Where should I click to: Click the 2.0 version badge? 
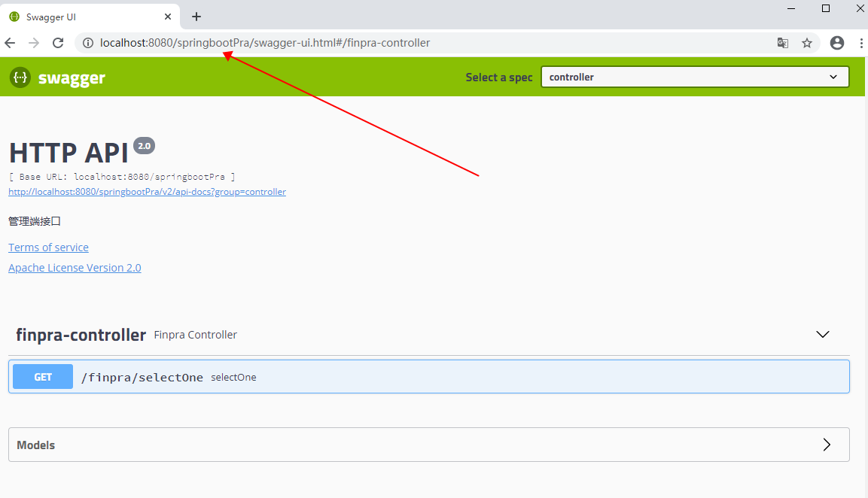(x=144, y=145)
